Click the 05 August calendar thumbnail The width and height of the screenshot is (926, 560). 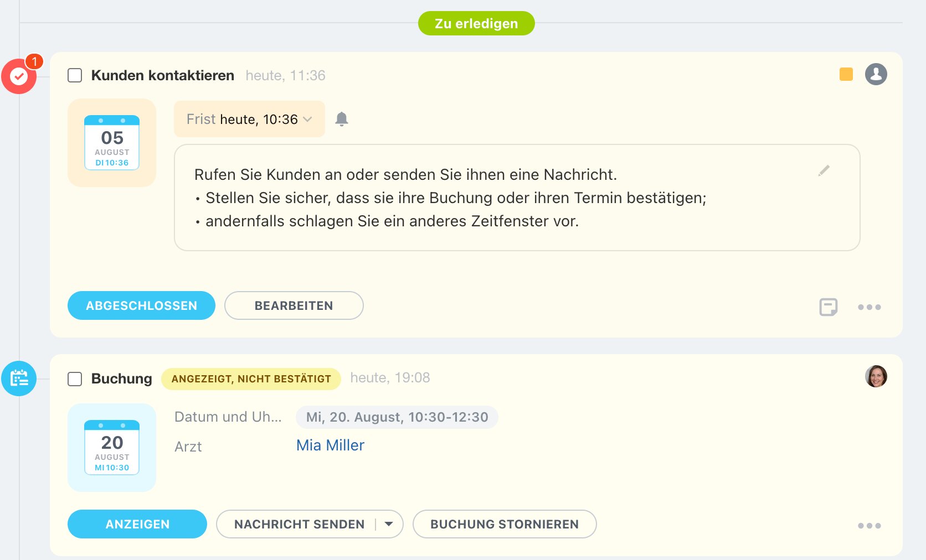coord(112,143)
